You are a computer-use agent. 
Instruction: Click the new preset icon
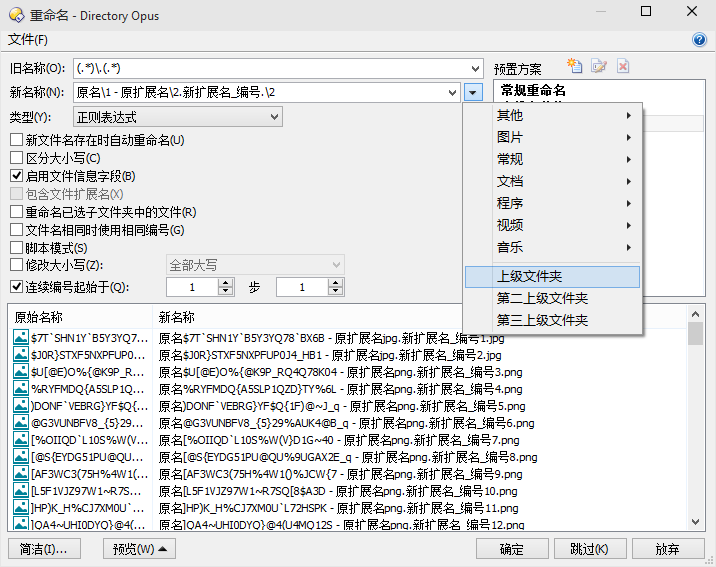click(x=575, y=67)
